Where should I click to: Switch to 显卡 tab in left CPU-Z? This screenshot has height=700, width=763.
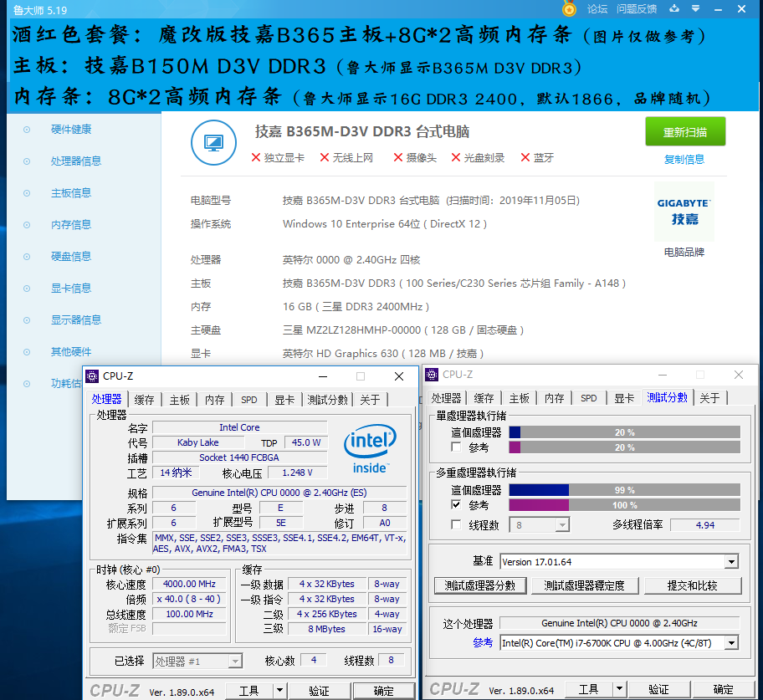284,400
